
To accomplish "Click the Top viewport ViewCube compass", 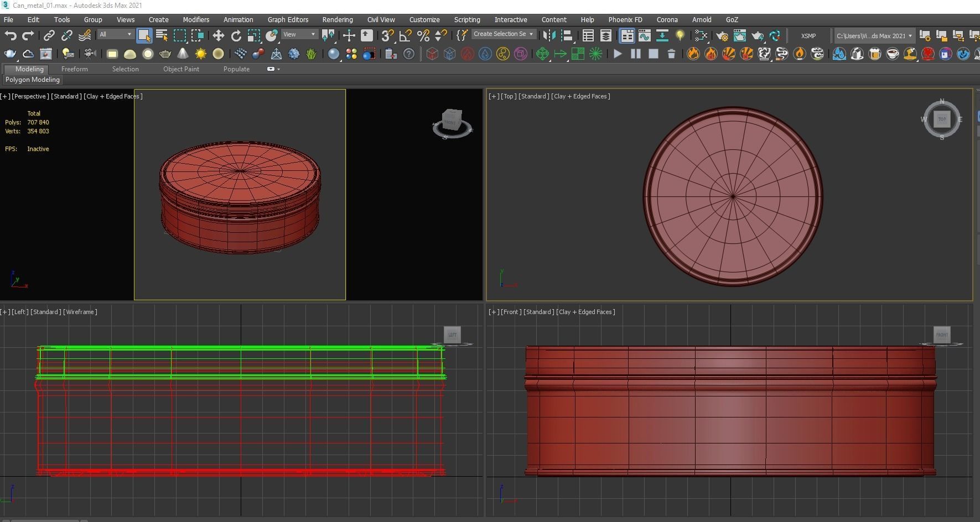I will 942,119.
